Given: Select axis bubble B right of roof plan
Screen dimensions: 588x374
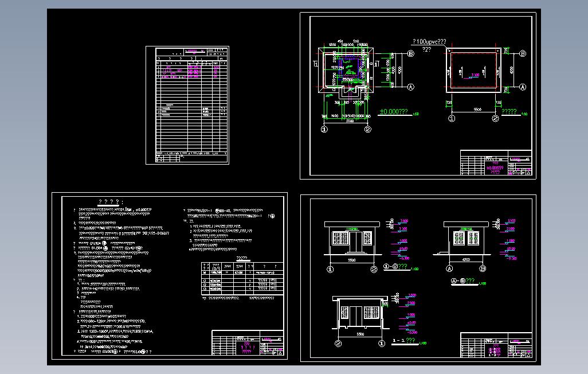Looking at the screenshot, I should 523,54.
